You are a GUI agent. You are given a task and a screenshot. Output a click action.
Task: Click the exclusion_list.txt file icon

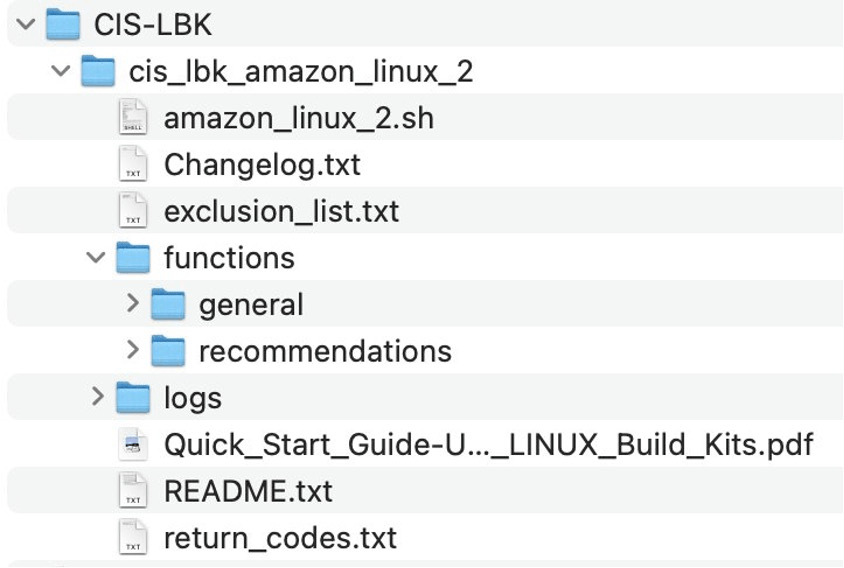pyautogui.click(x=133, y=211)
